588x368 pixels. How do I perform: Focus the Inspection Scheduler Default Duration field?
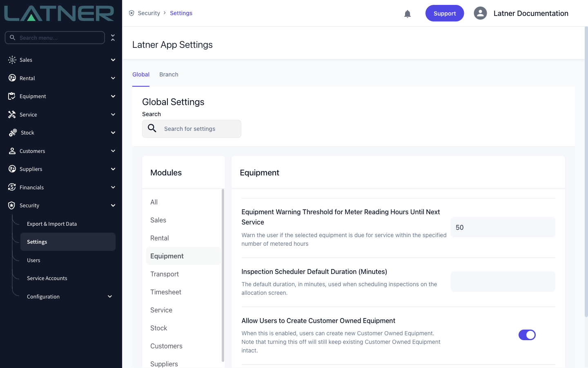503,282
